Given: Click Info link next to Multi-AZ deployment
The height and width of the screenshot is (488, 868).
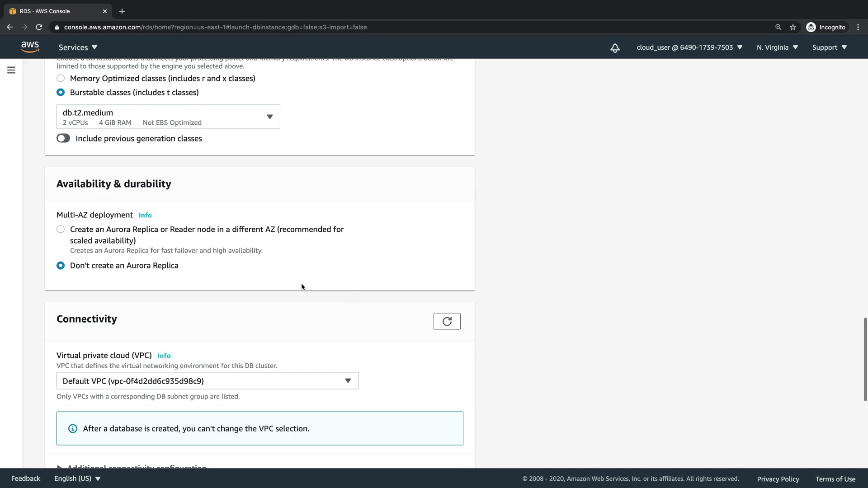Looking at the screenshot, I should pyautogui.click(x=145, y=215).
